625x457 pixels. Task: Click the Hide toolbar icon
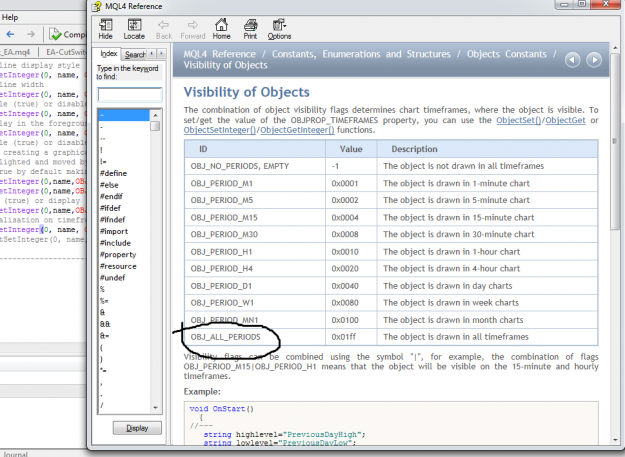point(106,29)
